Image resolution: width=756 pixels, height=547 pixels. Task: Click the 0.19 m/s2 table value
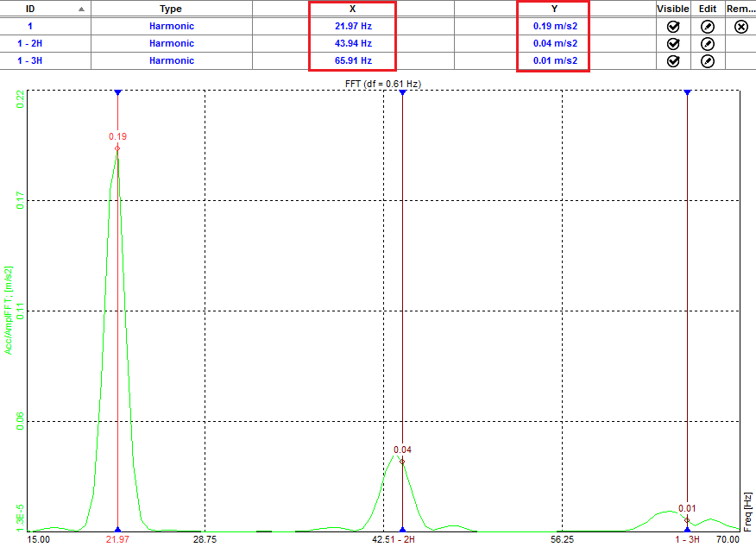point(555,26)
